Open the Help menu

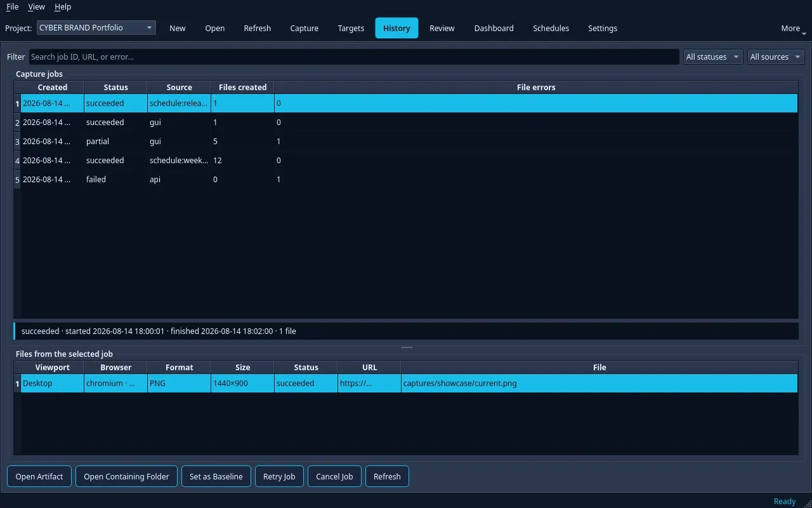(x=63, y=6)
